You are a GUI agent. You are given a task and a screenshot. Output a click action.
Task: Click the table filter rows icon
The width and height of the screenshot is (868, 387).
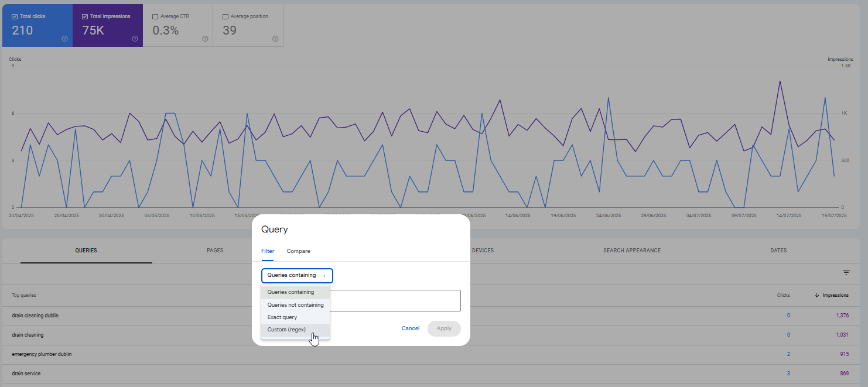click(846, 272)
